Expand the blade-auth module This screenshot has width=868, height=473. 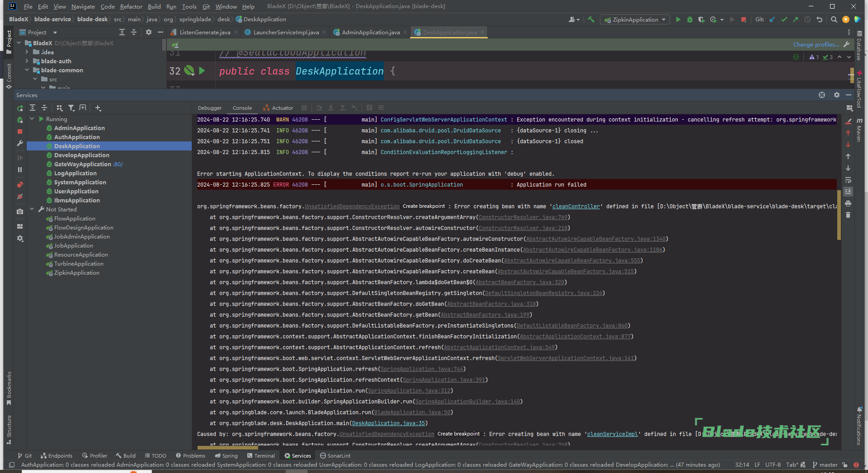[27, 61]
